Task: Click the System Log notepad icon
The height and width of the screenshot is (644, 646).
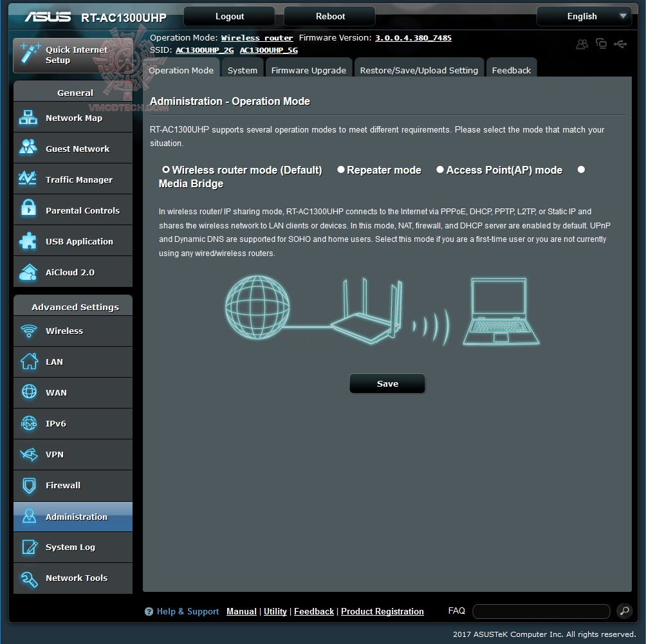Action: 30,547
